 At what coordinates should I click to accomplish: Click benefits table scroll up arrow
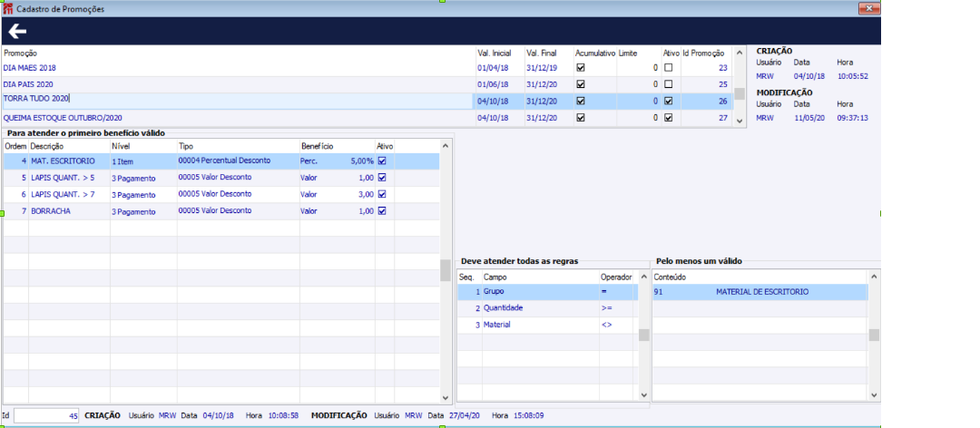[445, 146]
